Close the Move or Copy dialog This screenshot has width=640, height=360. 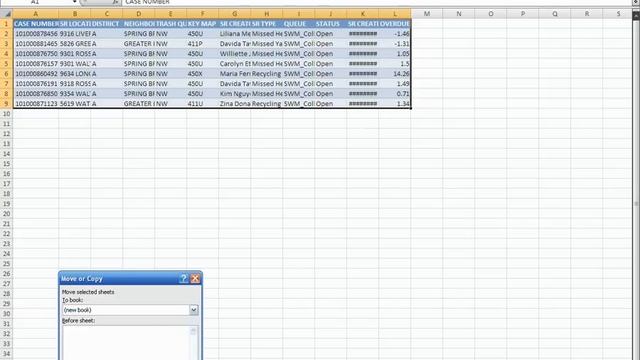[195, 278]
